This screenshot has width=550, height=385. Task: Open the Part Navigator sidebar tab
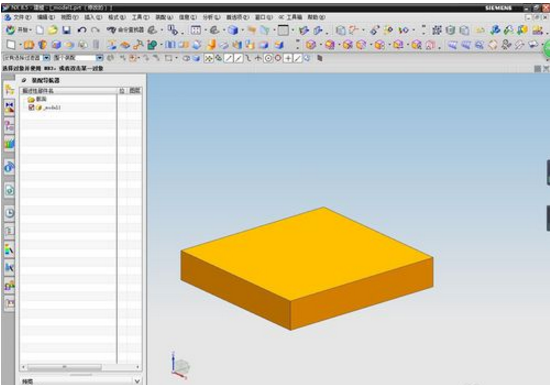(9, 126)
